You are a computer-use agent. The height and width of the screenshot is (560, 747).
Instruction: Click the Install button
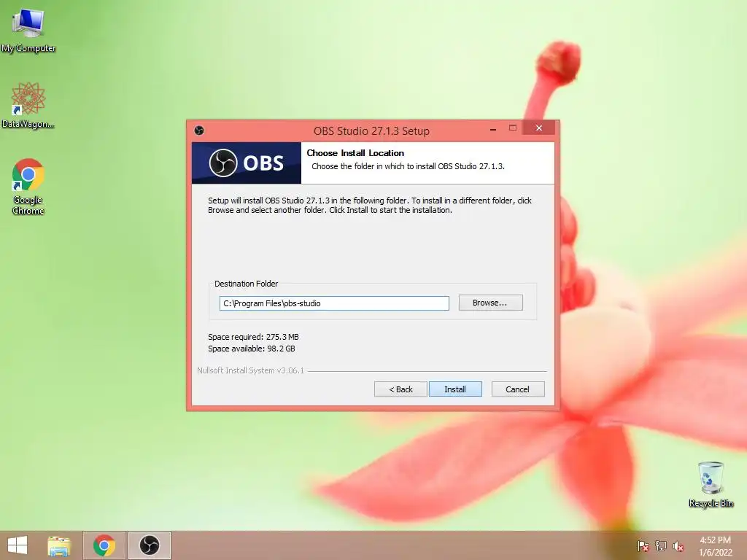(455, 389)
